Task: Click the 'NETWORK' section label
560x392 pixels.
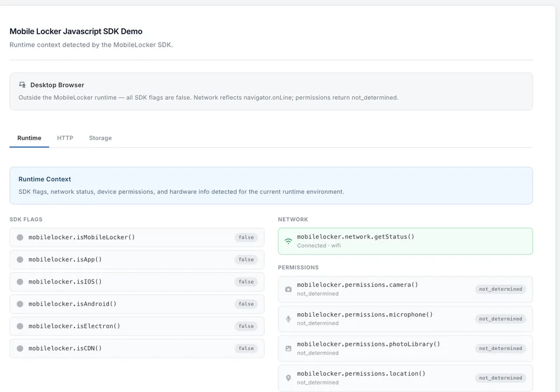Action: point(293,219)
